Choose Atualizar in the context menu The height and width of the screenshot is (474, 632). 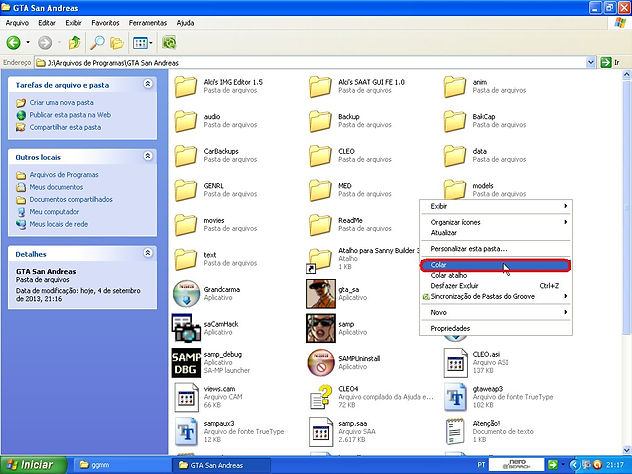(x=496, y=233)
